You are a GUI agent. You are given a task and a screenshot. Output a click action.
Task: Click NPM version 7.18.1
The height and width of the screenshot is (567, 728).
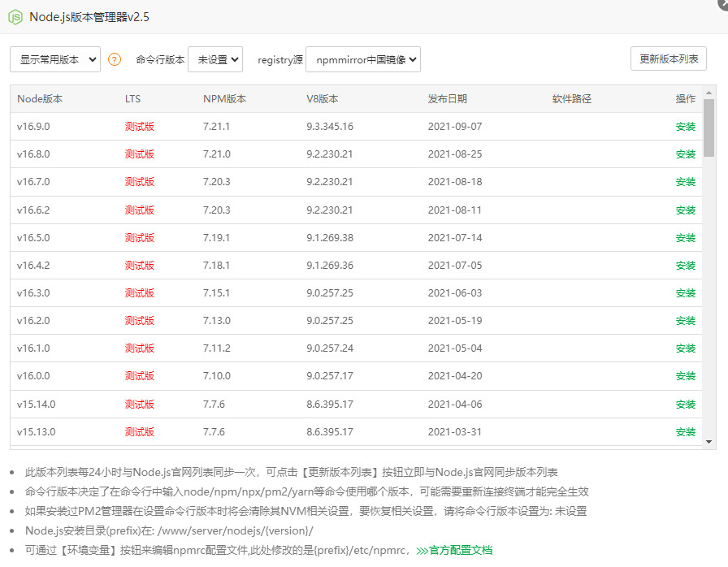(216, 266)
